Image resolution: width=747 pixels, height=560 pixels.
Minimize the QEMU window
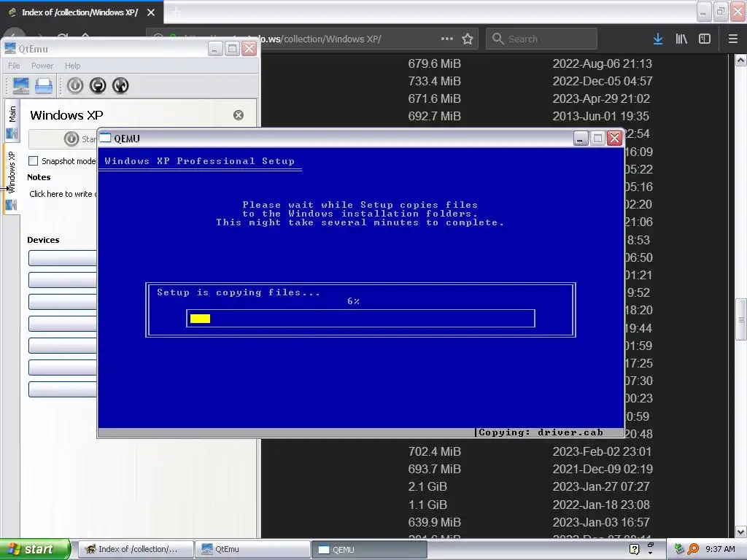(x=580, y=139)
